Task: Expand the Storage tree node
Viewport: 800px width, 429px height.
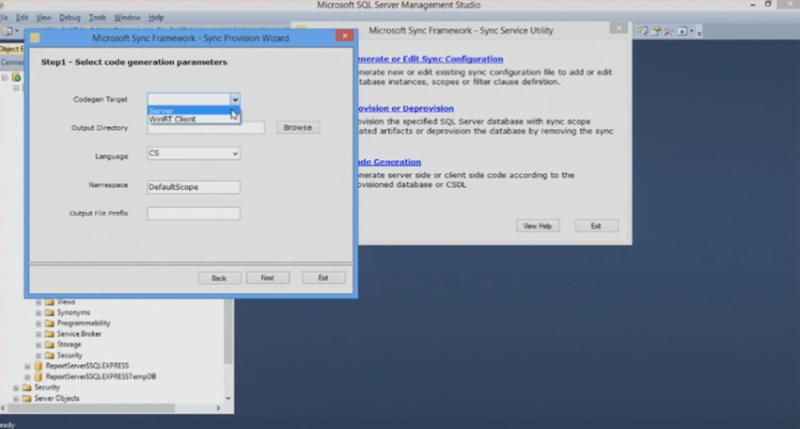Action: 39,345
